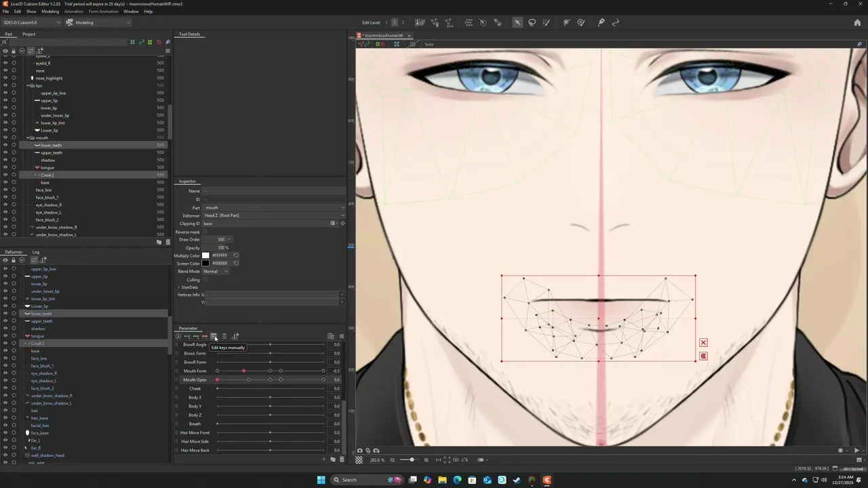Click the delete keys icon with red slash

(x=204, y=336)
